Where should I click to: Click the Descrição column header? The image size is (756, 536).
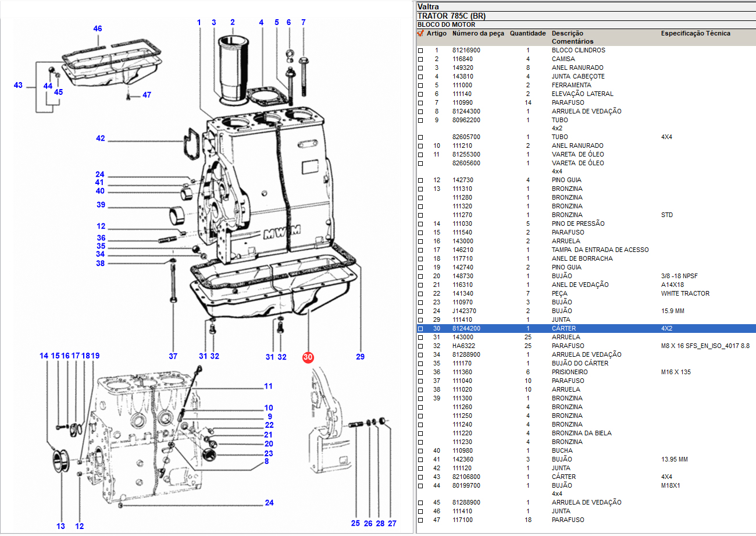(x=567, y=33)
